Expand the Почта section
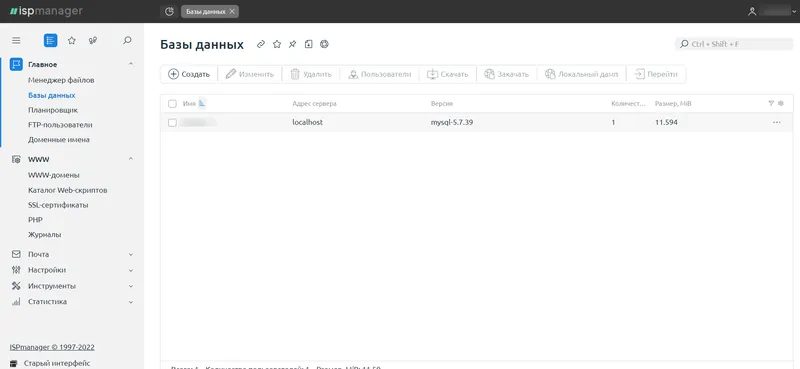800x369 pixels. pos(131,254)
